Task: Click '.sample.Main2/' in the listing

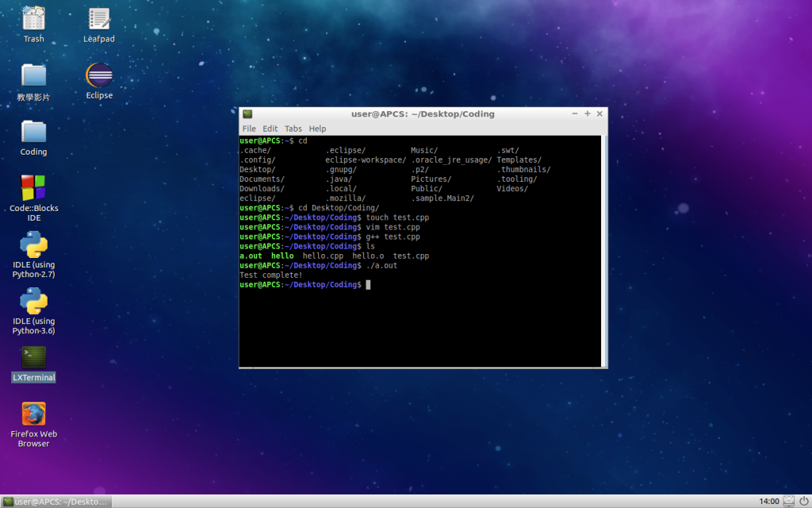Action: pyautogui.click(x=442, y=198)
